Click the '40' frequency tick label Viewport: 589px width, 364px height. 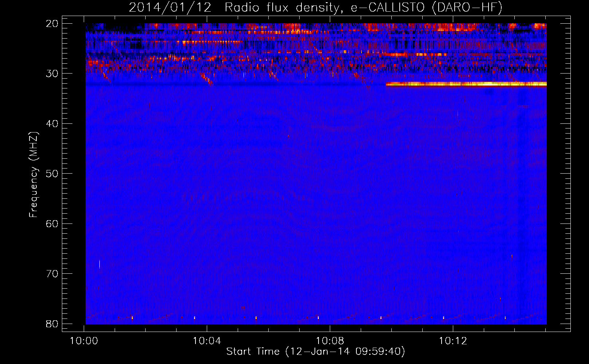[52, 124]
